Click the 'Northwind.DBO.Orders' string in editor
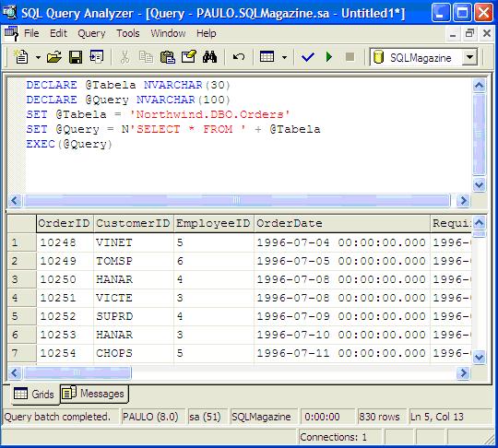The height and width of the screenshot is (448, 498). pos(209,114)
